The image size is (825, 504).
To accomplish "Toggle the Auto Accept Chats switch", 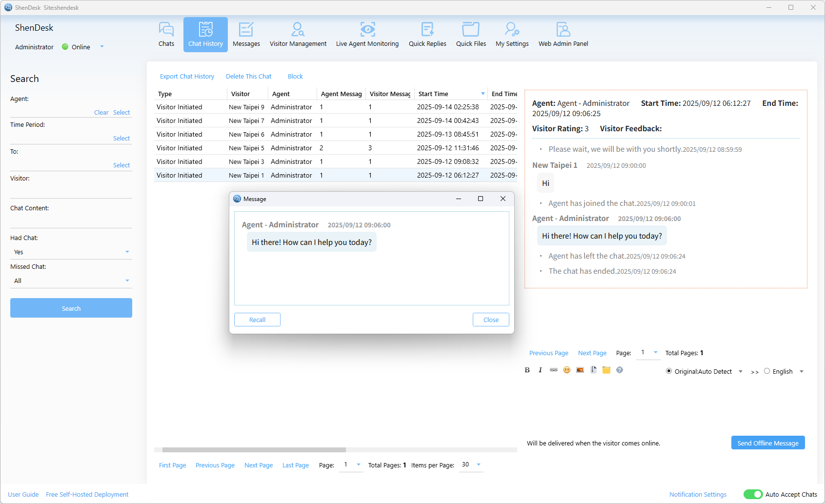I will coord(753,494).
